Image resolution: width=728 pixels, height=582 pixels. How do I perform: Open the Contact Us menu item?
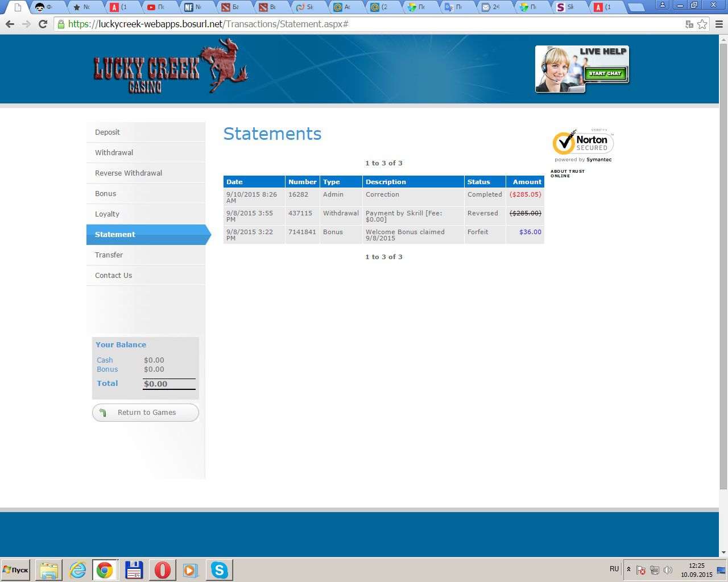tap(146, 275)
